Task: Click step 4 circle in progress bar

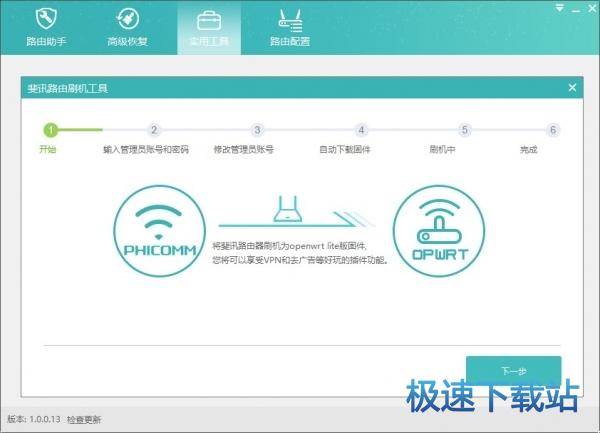Action: click(x=361, y=130)
